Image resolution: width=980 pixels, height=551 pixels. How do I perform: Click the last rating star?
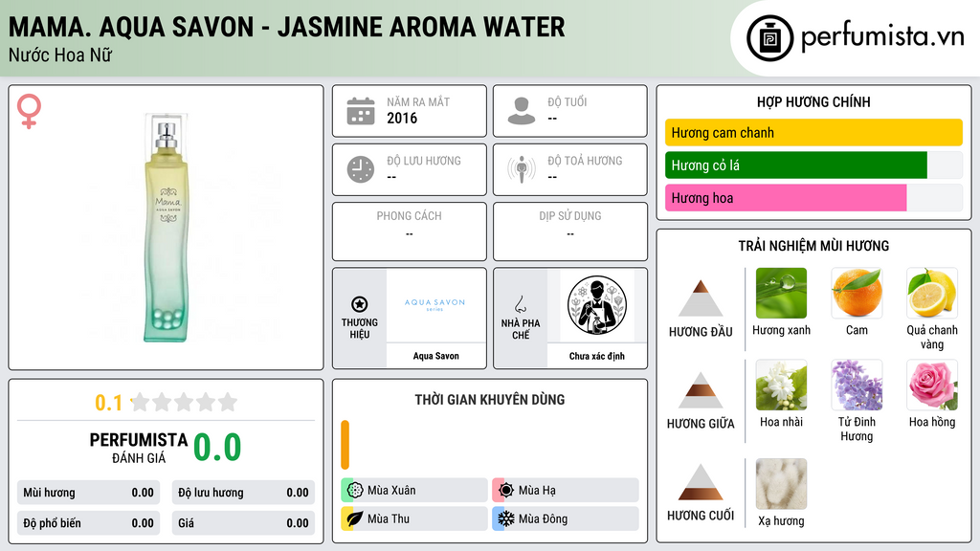[228, 402]
